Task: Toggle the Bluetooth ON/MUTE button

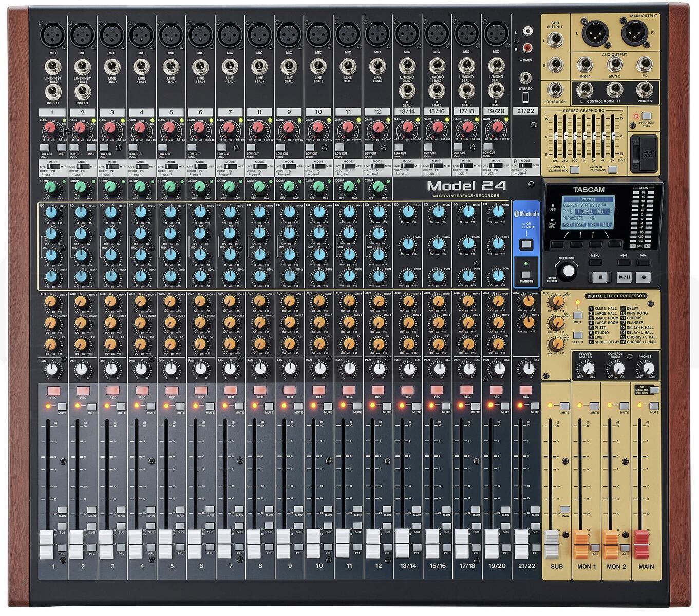Action: click(525, 244)
